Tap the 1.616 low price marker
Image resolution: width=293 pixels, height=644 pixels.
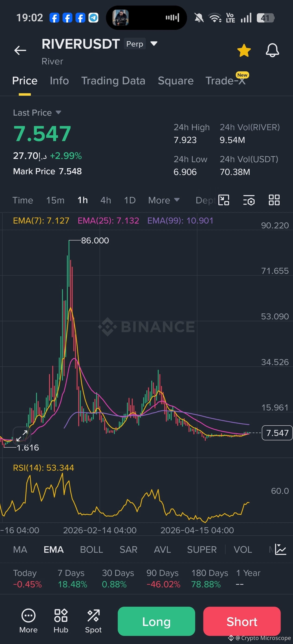click(28, 448)
